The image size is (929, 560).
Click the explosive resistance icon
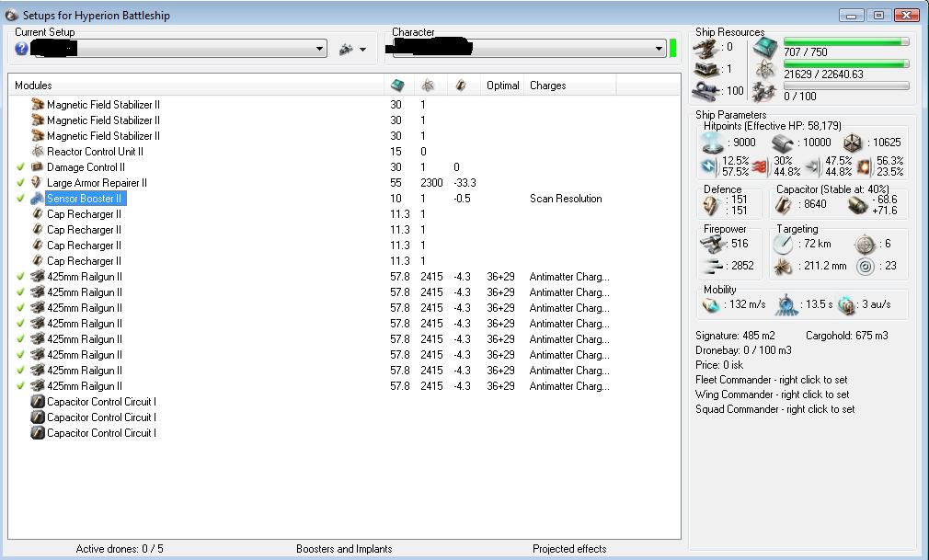(x=865, y=166)
